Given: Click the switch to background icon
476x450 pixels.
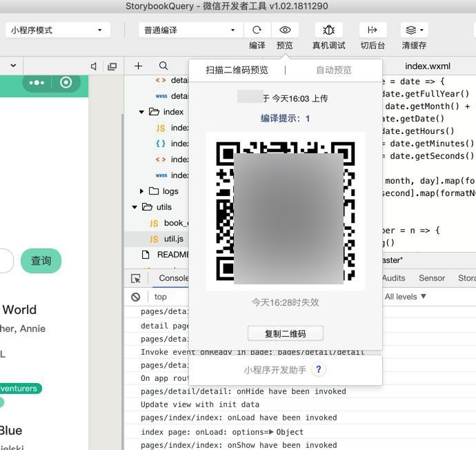Looking at the screenshot, I should 373,30.
